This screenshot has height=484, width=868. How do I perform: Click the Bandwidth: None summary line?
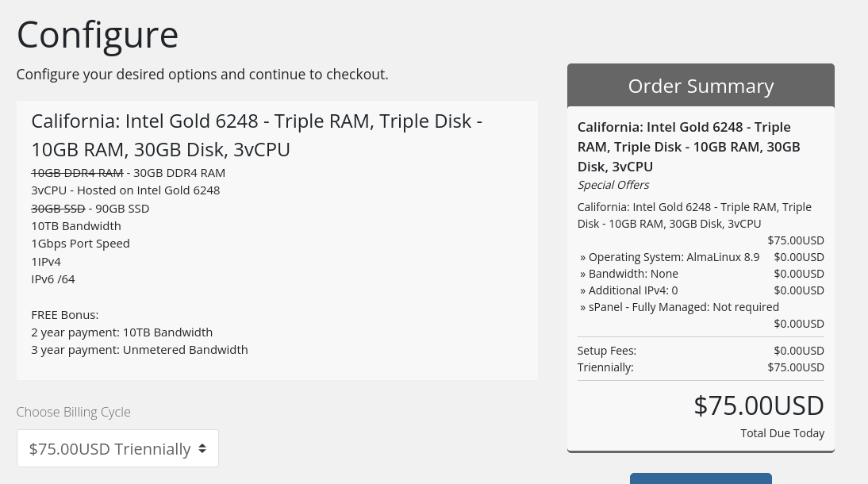click(x=701, y=274)
